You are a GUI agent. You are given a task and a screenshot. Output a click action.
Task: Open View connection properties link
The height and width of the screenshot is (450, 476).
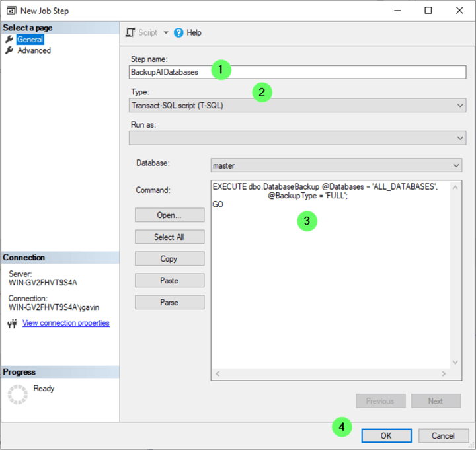tap(65, 323)
